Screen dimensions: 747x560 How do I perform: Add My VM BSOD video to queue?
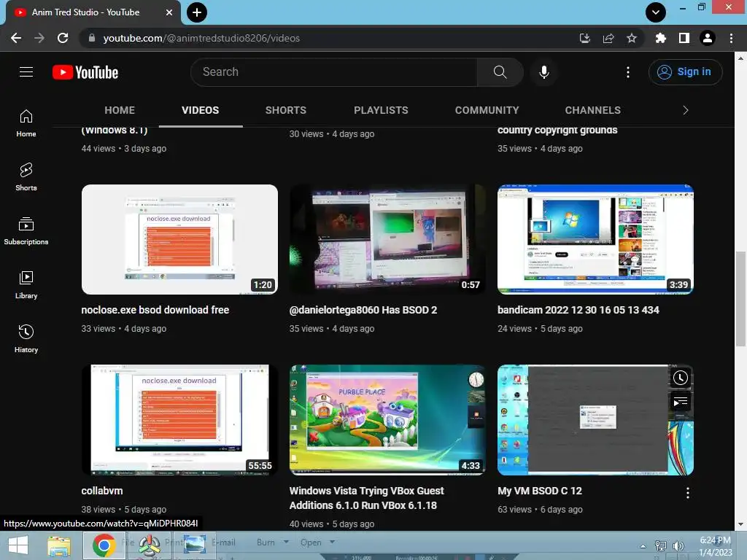click(681, 402)
